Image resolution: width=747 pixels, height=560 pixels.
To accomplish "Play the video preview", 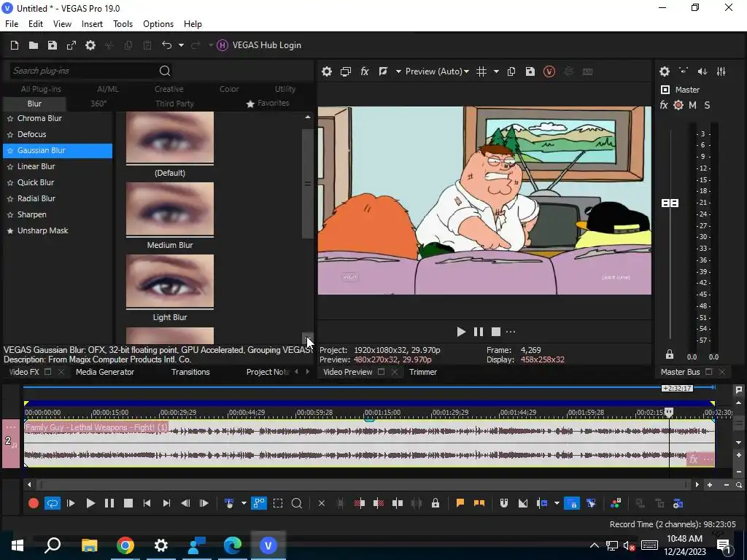I will click(x=461, y=332).
